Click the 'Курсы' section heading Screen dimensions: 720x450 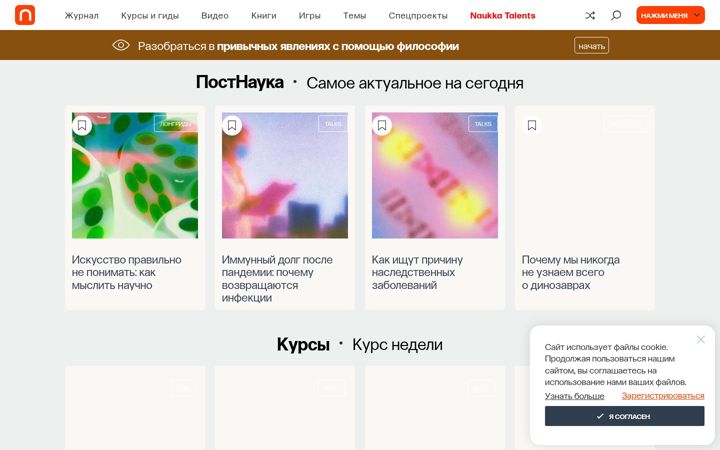click(303, 344)
